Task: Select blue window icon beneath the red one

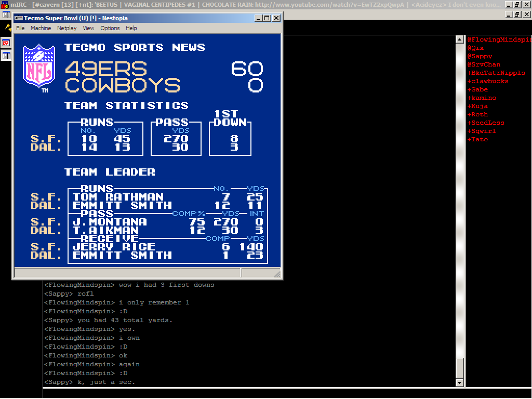Action: pyautogui.click(x=6, y=56)
